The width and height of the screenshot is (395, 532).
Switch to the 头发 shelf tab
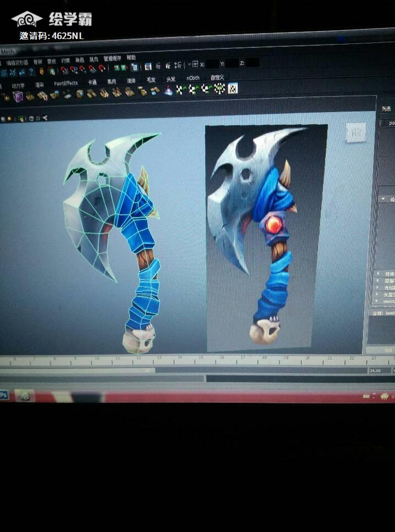point(171,79)
